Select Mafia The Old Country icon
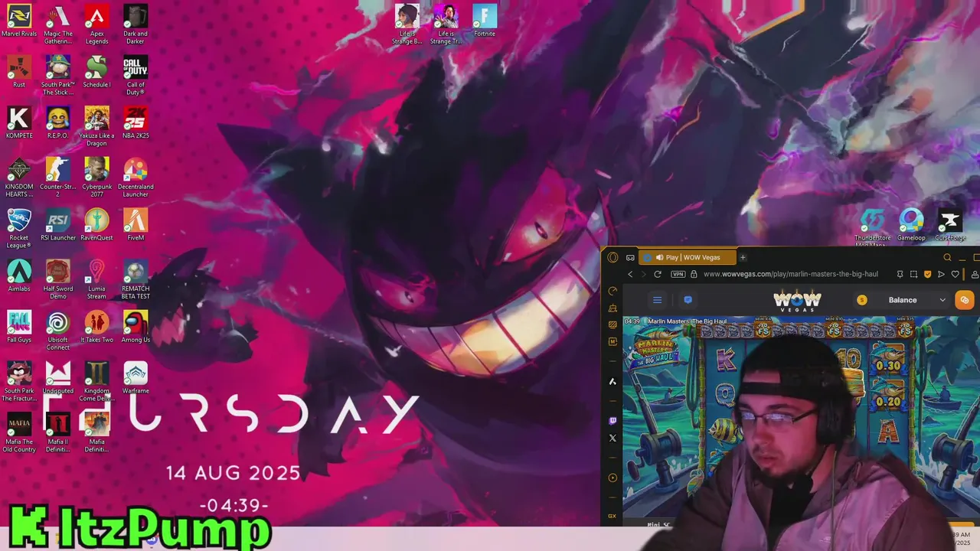The height and width of the screenshot is (551, 980). 19,433
